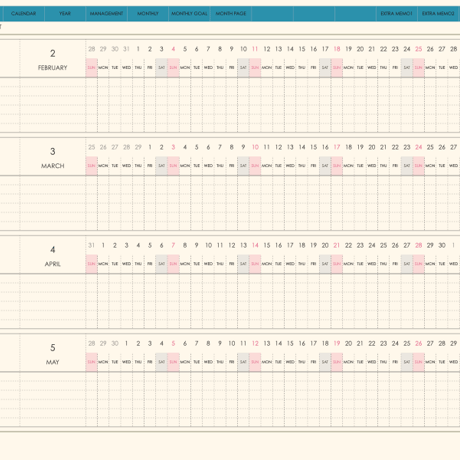Screen dimensions: 460x460
Task: Select grey date 31 starting April row
Action: pos(92,245)
